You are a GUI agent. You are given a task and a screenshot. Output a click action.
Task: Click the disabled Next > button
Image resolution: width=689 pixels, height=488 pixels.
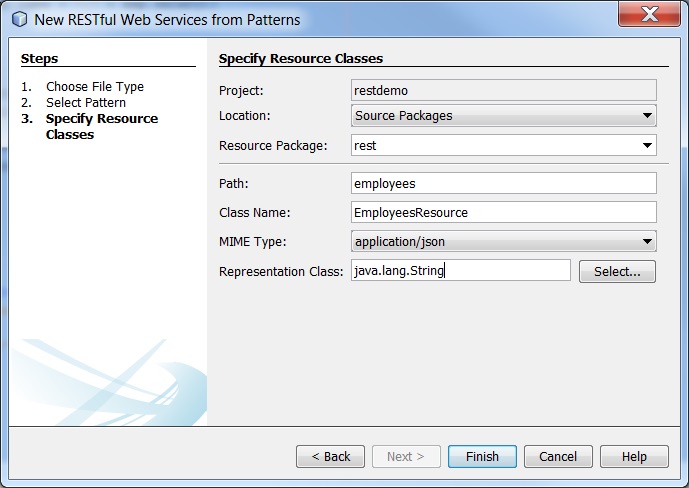coord(406,456)
